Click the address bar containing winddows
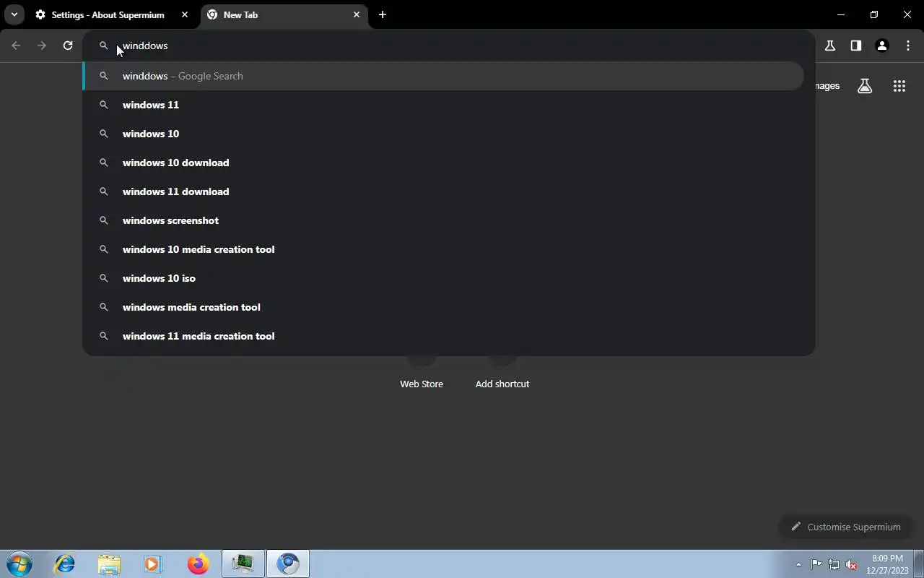The width and height of the screenshot is (924, 578). coord(449,46)
